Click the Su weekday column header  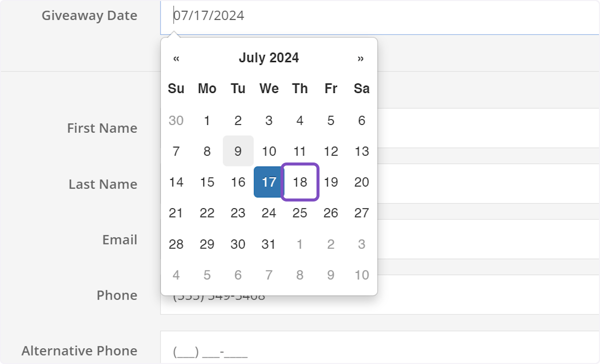[176, 88]
